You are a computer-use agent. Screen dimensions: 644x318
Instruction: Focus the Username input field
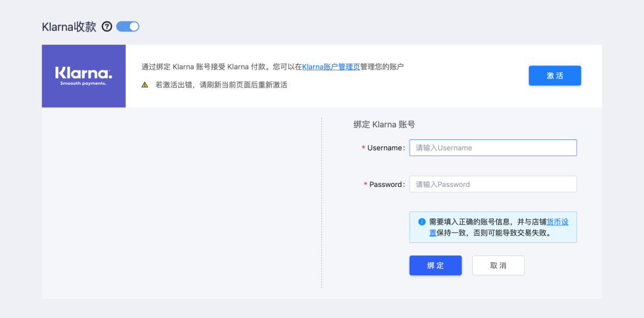click(493, 148)
